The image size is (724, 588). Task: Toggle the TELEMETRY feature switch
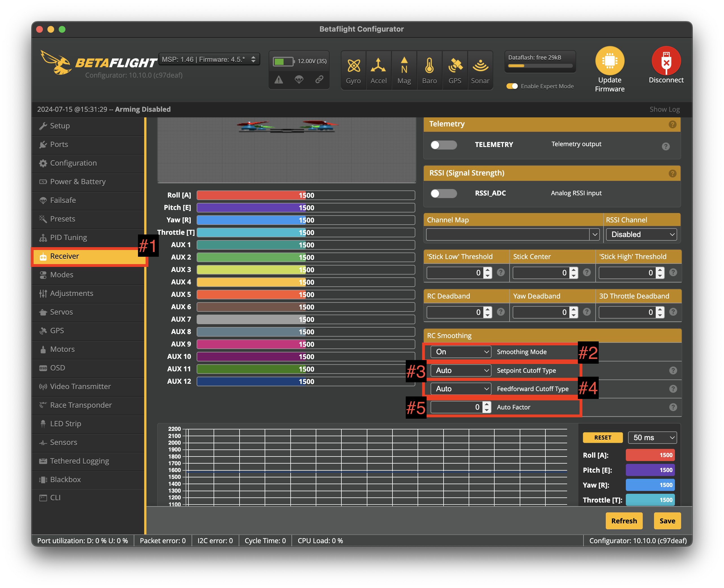click(x=443, y=145)
